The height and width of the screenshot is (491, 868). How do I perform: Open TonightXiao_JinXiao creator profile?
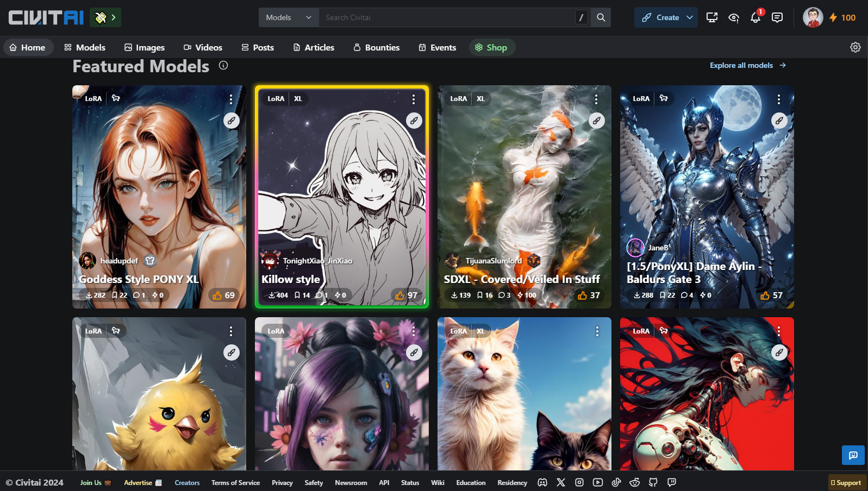pos(317,261)
